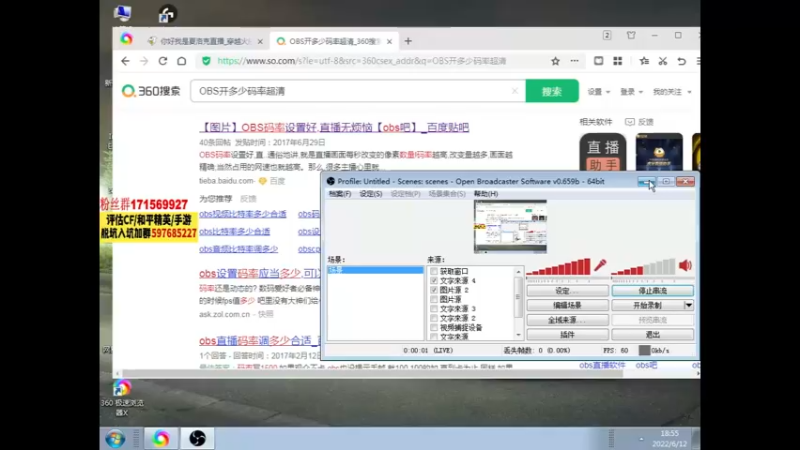800x450 pixels.
Task: Open the 全域来源... button
Action: [x=567, y=320]
